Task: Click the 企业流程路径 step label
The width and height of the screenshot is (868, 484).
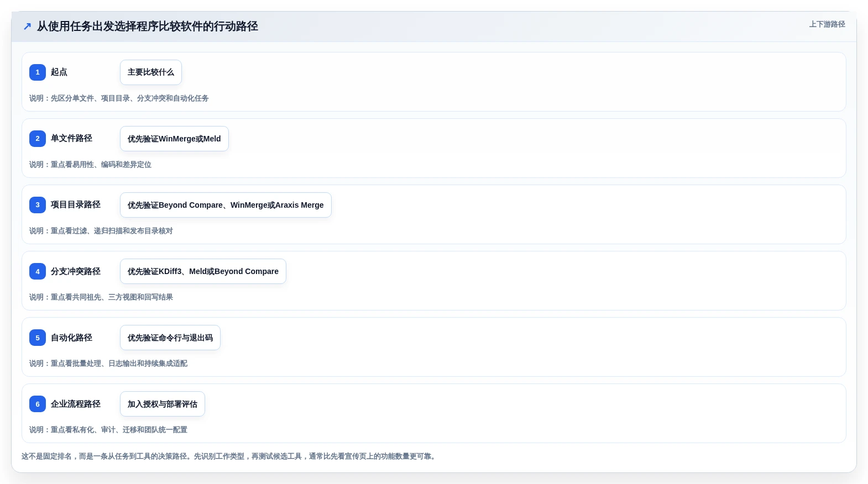Action: point(76,403)
